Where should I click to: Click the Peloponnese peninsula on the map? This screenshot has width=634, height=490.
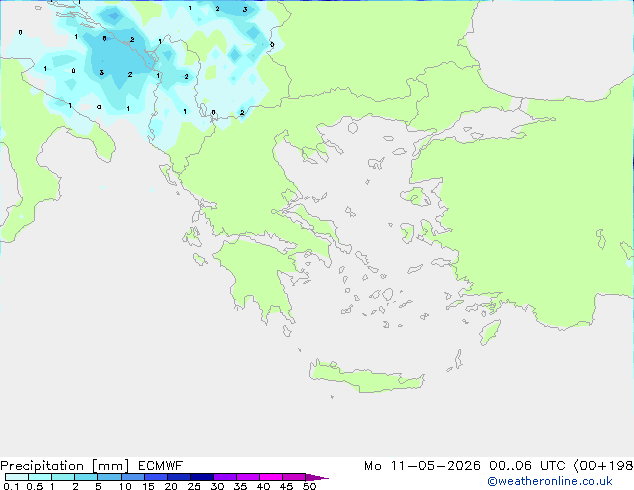pyautogui.click(x=263, y=279)
